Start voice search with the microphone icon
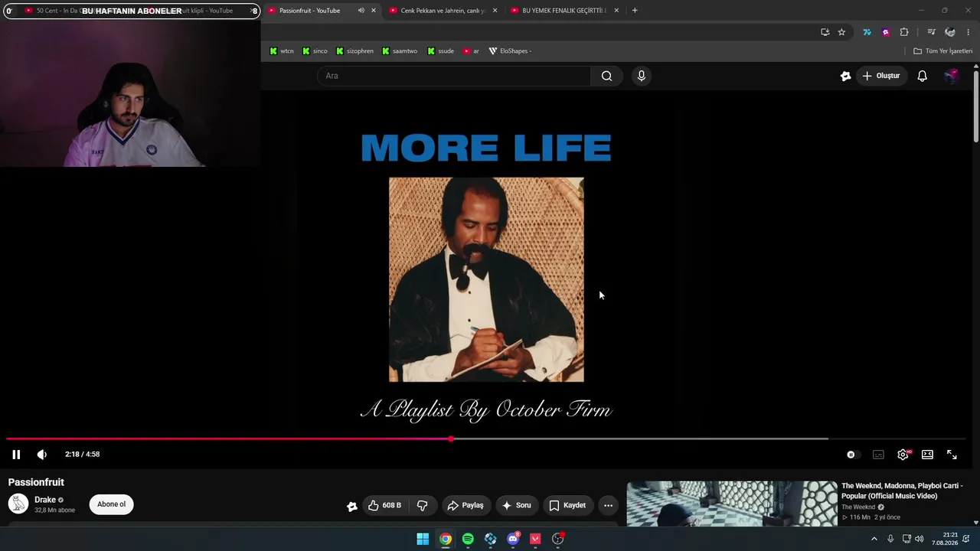The width and height of the screenshot is (980, 551). tap(642, 76)
